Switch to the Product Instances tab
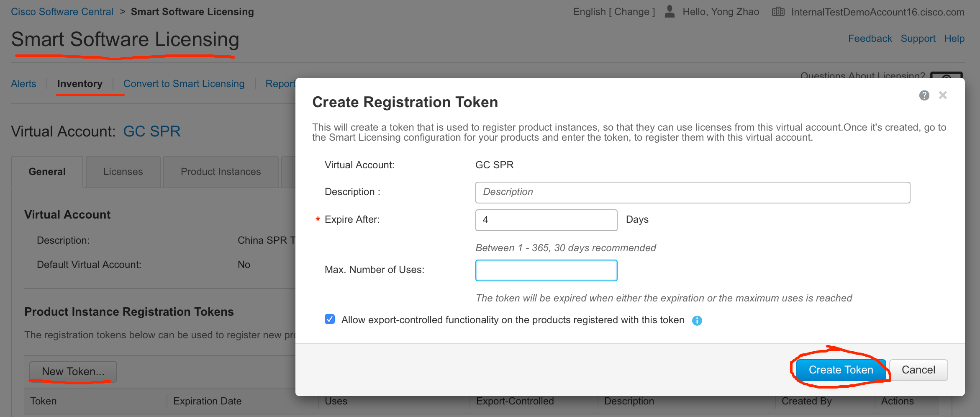This screenshot has width=980, height=417. [221, 172]
